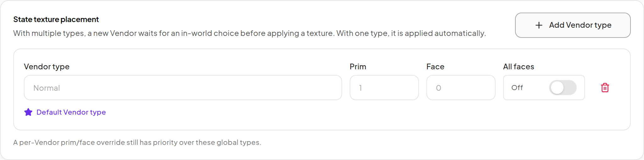Image resolution: width=644 pixels, height=160 pixels.
Task: Add a new Vendor type
Action: pyautogui.click(x=573, y=25)
